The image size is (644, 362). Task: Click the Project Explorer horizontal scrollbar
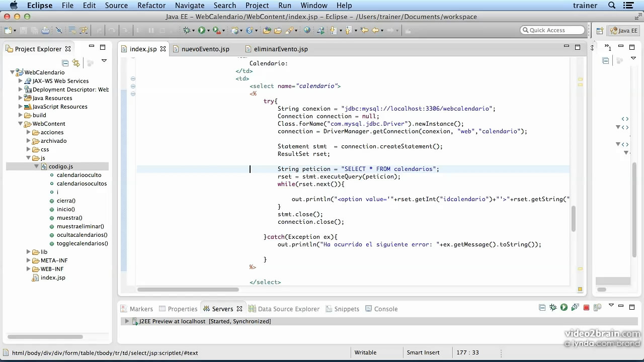(45, 337)
